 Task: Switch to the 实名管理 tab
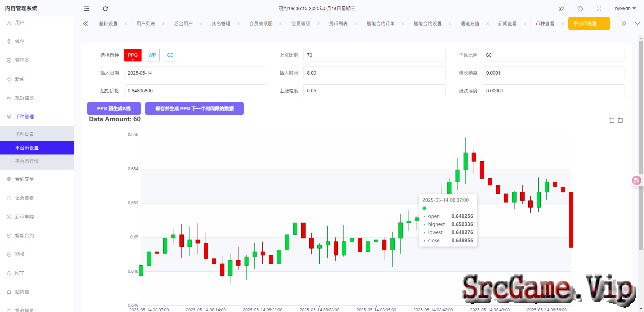coord(221,24)
